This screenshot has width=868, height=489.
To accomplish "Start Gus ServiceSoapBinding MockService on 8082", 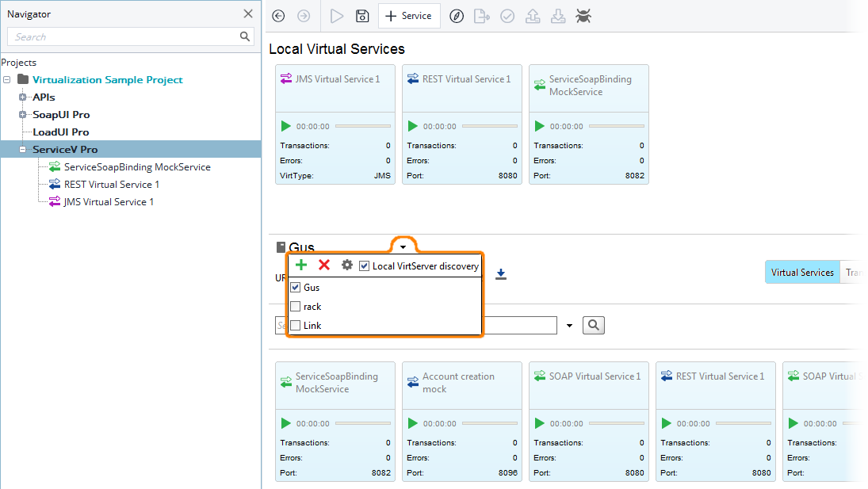I will coord(285,423).
